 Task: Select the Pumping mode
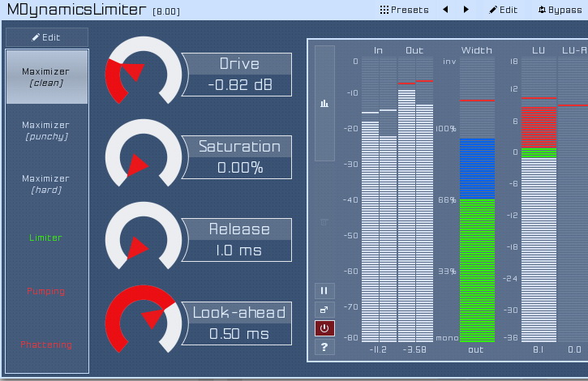[47, 291]
